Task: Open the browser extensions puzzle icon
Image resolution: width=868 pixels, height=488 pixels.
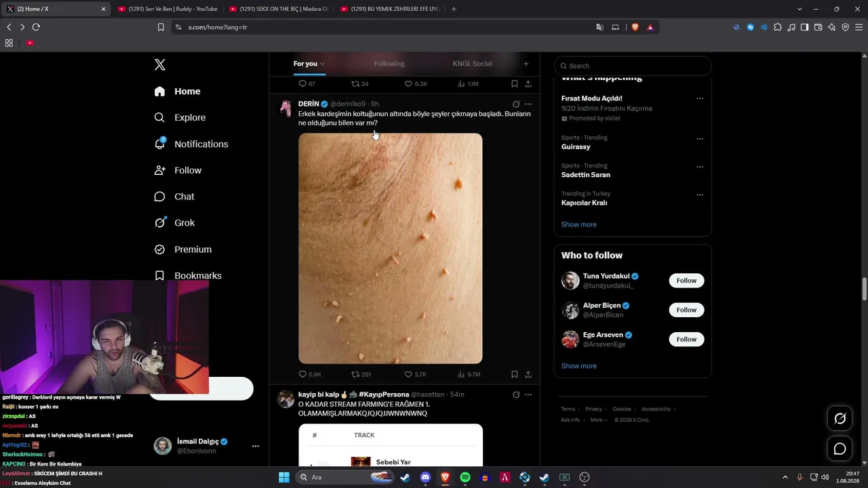Action: (x=778, y=27)
